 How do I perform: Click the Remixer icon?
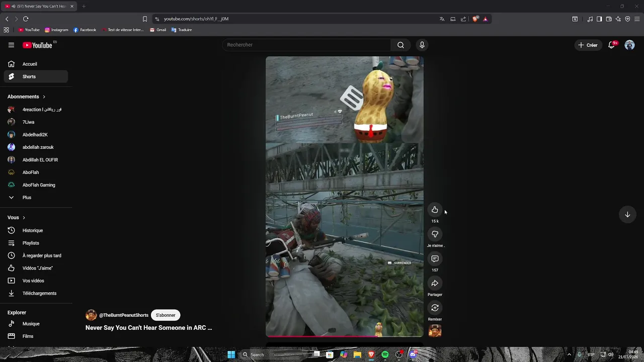[x=435, y=308]
